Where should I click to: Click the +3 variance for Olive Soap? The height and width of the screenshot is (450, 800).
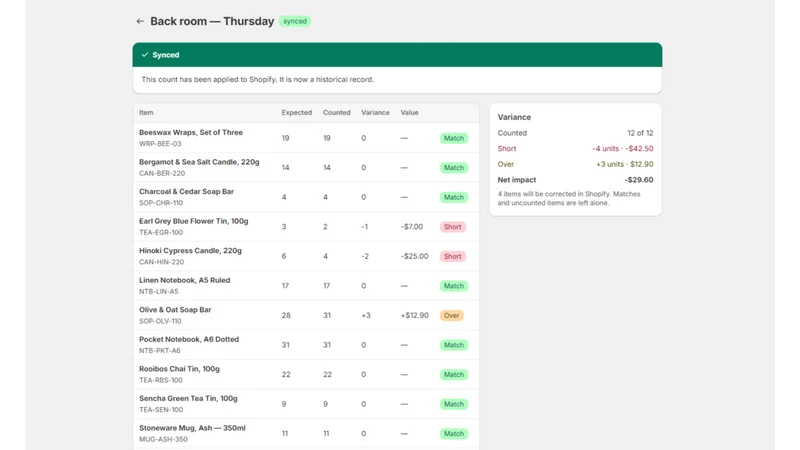pos(366,316)
